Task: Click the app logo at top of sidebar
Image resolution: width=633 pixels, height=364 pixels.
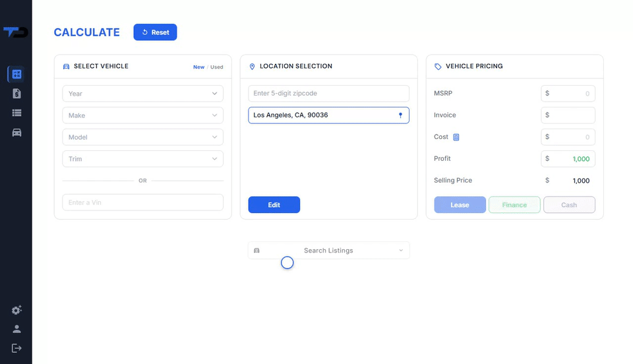Action: (16, 32)
